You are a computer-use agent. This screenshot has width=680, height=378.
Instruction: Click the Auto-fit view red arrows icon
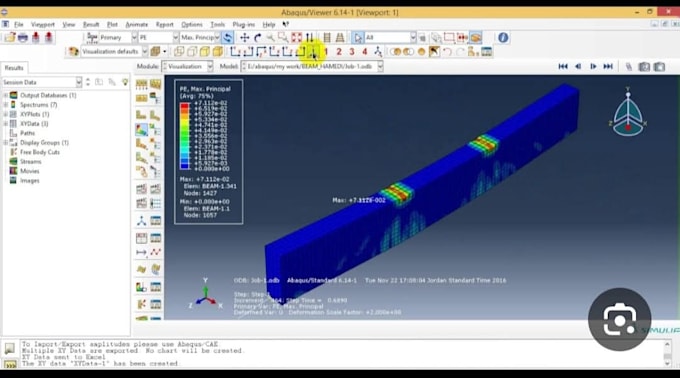click(297, 38)
